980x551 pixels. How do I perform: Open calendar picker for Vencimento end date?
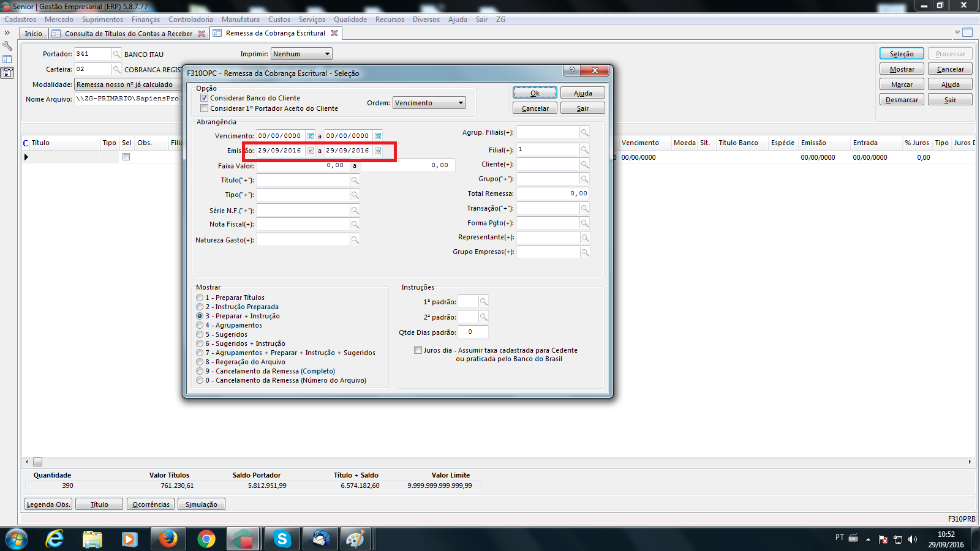coord(378,136)
